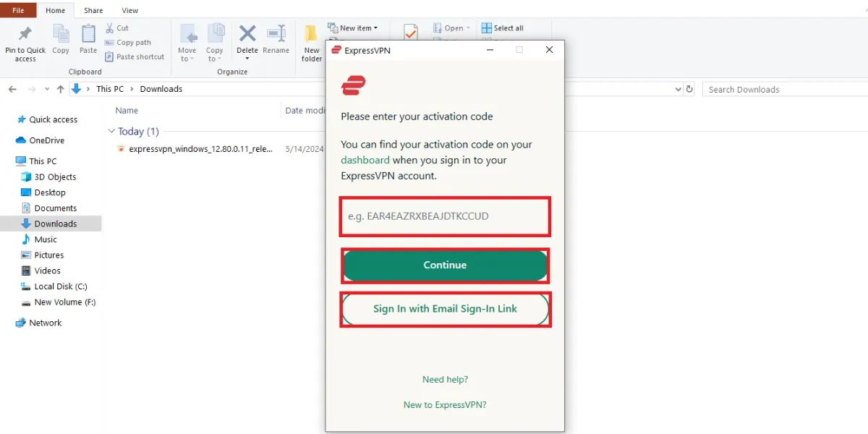Switch to the Share ribbon tab

tap(93, 11)
